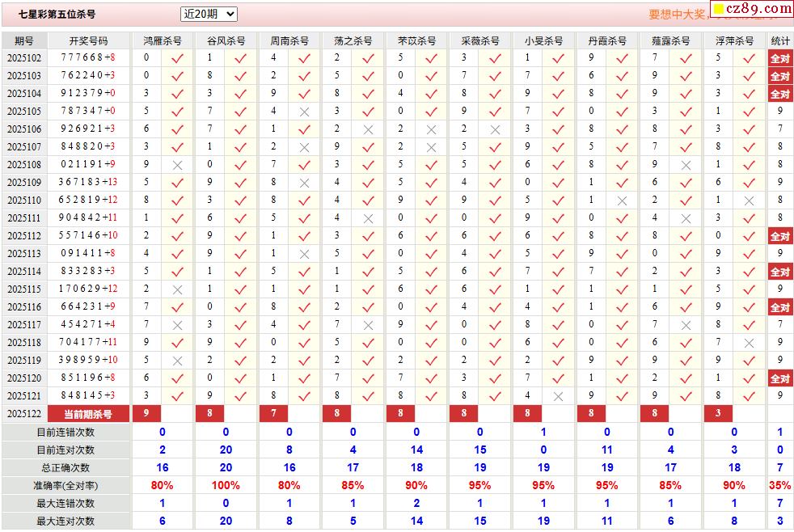Click the 目前连错次数 row label
Image resolution: width=794 pixels, height=532 pixels.
pyautogui.click(x=65, y=433)
